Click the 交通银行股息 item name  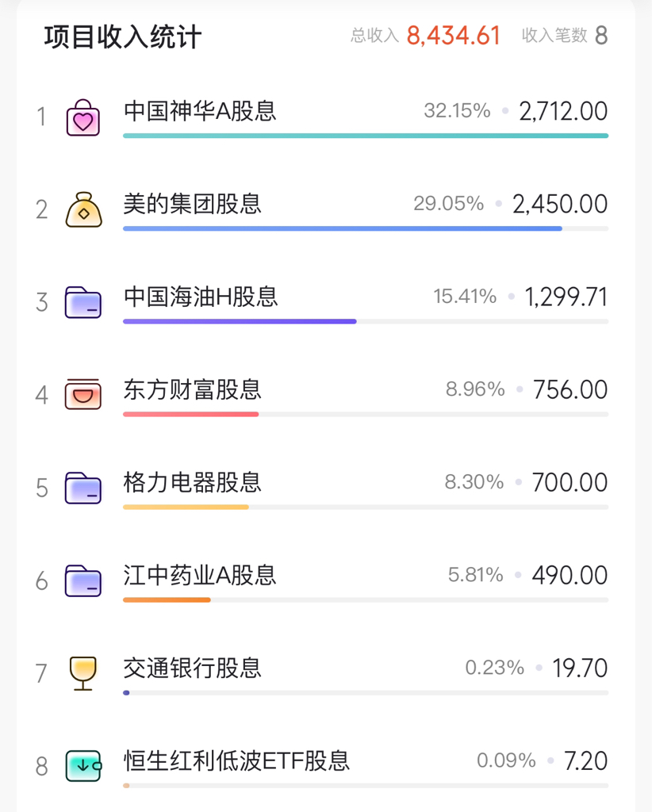coord(192,668)
